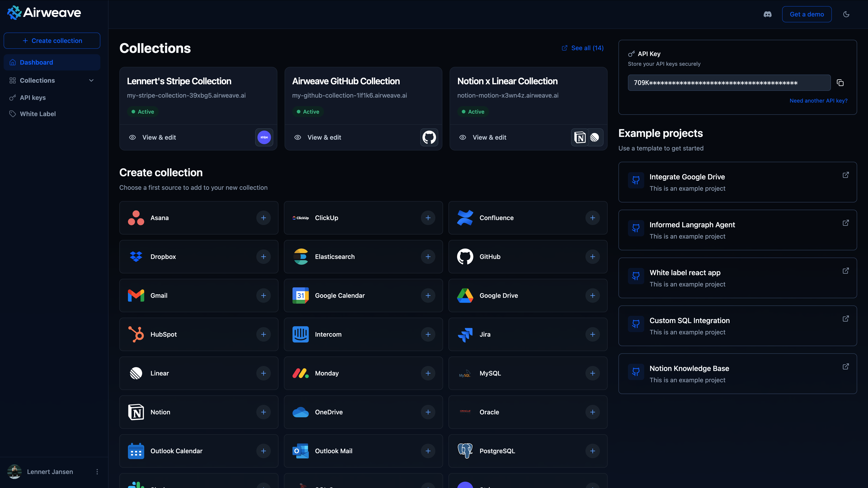Add Confluence source with plus icon
The width and height of the screenshot is (868, 488).
pyautogui.click(x=592, y=218)
